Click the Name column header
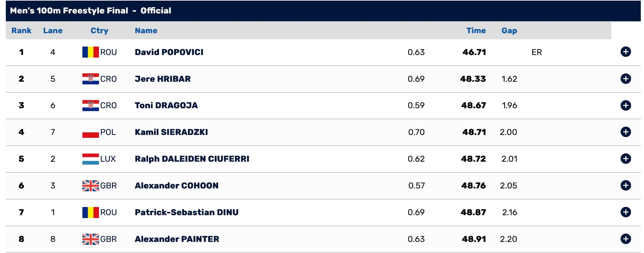This screenshot has width=644, height=253. (x=146, y=31)
